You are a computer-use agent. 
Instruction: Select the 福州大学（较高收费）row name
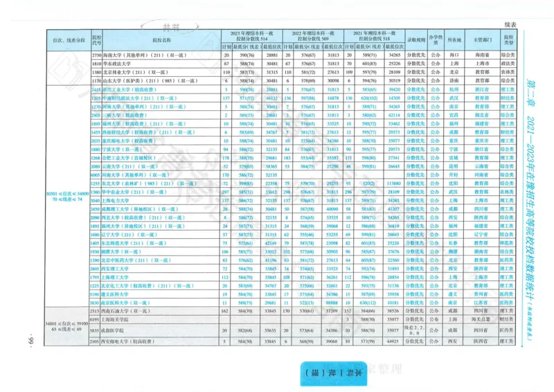click(144, 124)
